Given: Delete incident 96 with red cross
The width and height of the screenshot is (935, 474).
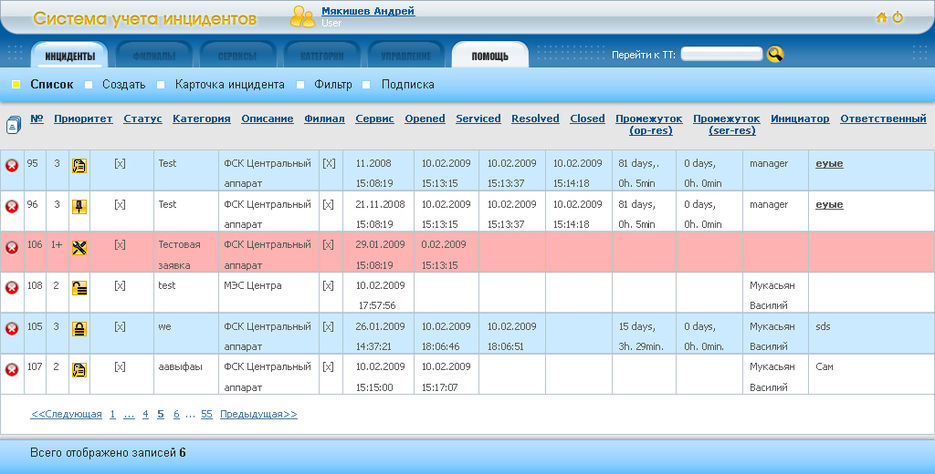Looking at the screenshot, I should click(11, 206).
